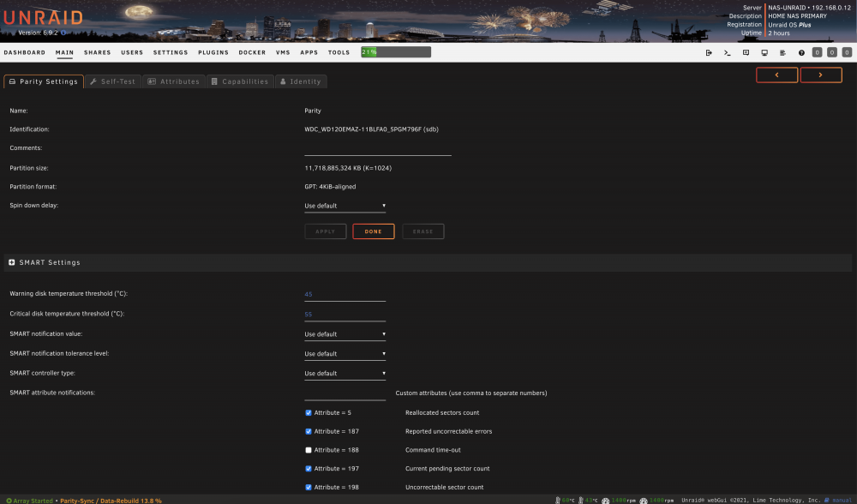Click the logout icon in the toolbar
This screenshot has width=857, height=504.
click(x=709, y=52)
